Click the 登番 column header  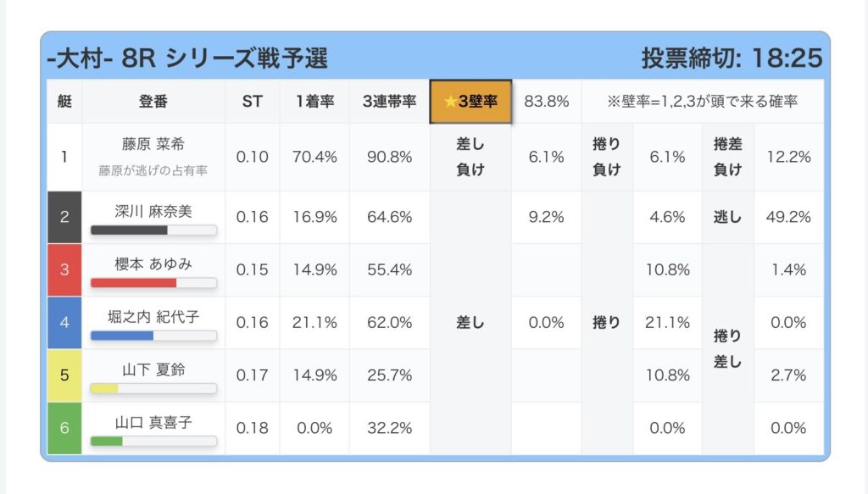pos(153,102)
